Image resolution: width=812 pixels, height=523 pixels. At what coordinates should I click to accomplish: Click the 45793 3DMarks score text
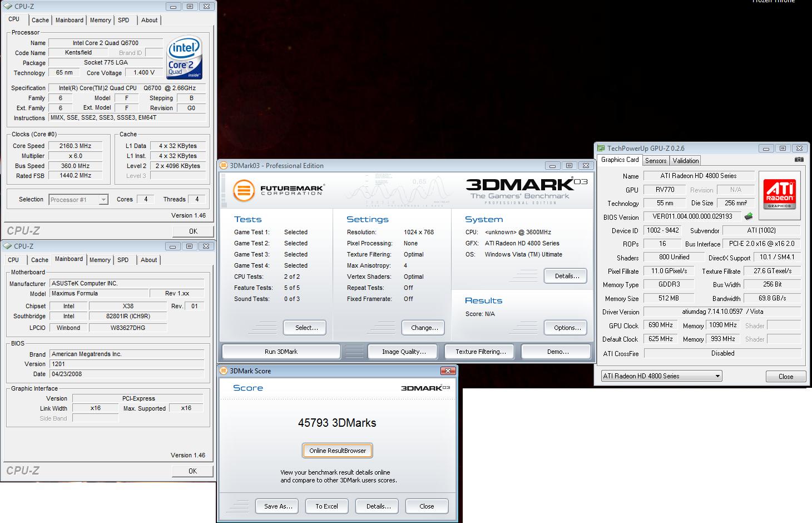(x=337, y=423)
